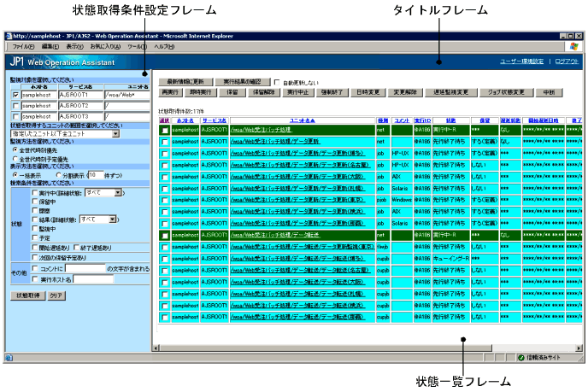Check the 実行中 status condition checkbox
Image resolution: width=588 pixels, height=392 pixels.
pos(35,193)
